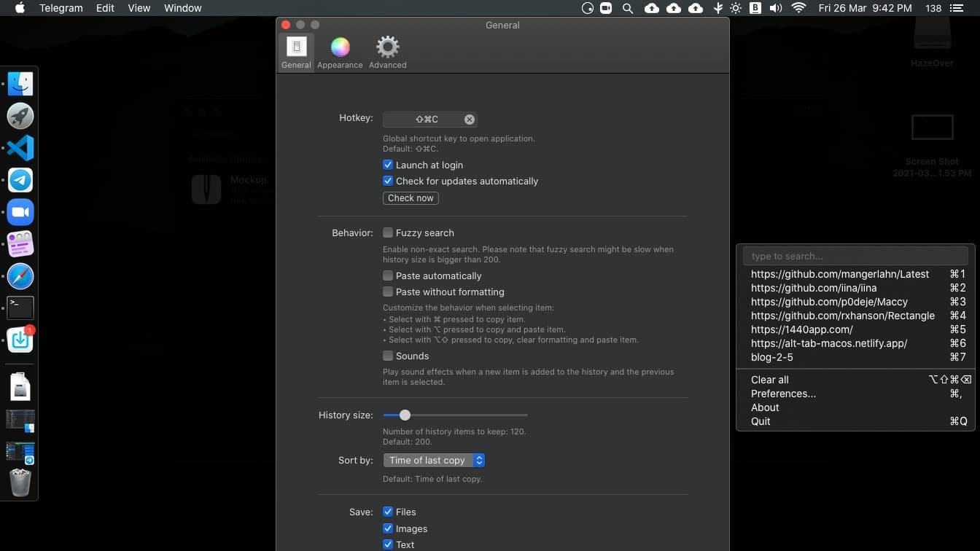Click the Zoom camera menu bar icon

pos(606,8)
